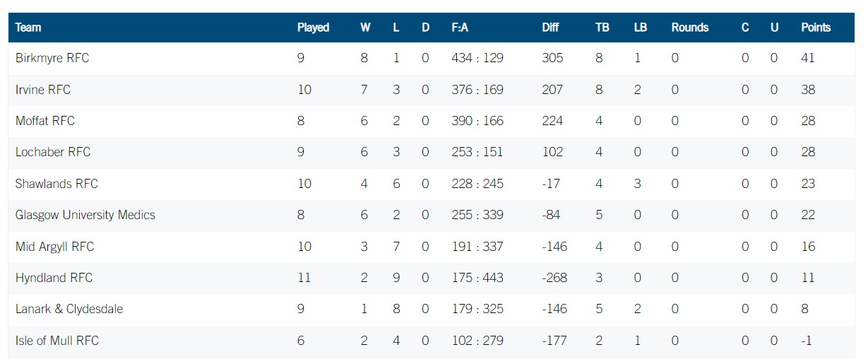Select the Irvine RFC team row
Screen dimensions: 868x364
tap(43, 90)
